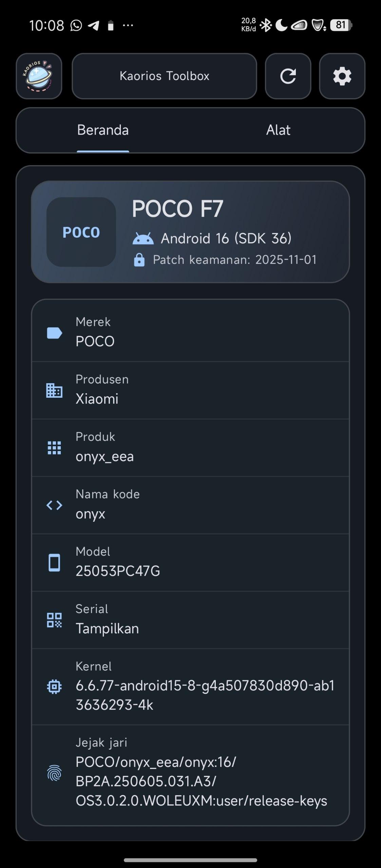Tap the Kaorios planet logo icon

pyautogui.click(x=39, y=76)
